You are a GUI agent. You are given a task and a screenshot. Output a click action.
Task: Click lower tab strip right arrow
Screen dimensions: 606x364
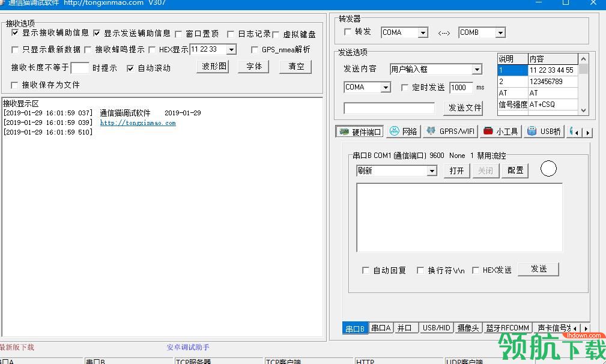(x=586, y=328)
